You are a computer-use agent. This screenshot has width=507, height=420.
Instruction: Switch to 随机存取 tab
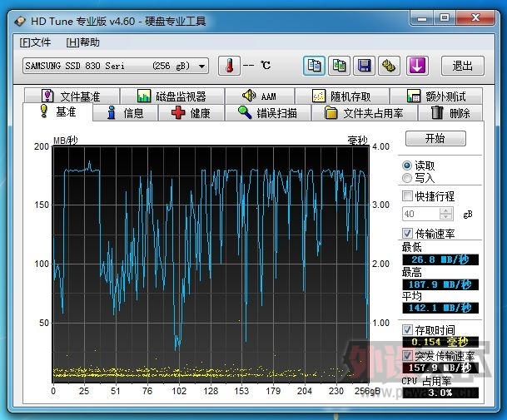point(342,96)
